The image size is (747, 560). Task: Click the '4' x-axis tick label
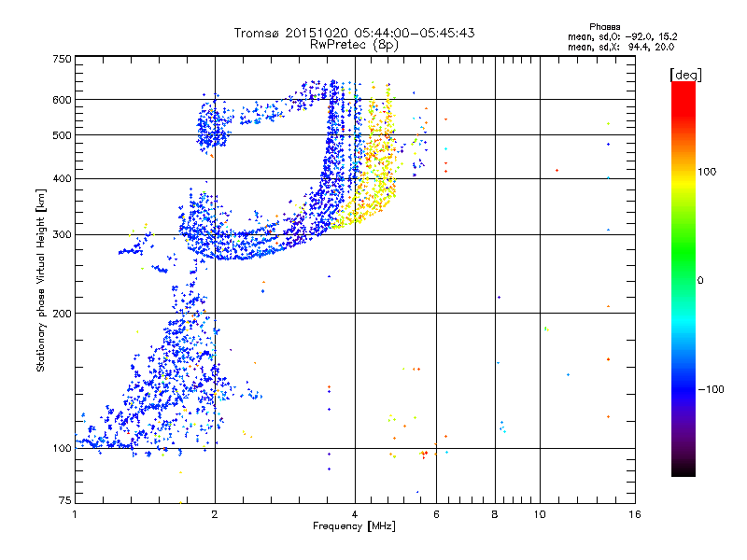pyautogui.click(x=355, y=514)
